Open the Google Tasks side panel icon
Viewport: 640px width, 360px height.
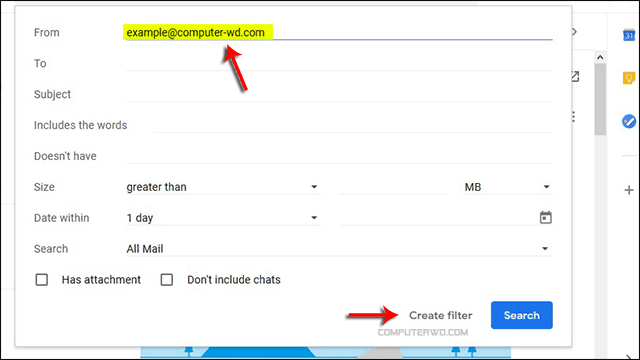click(x=629, y=121)
